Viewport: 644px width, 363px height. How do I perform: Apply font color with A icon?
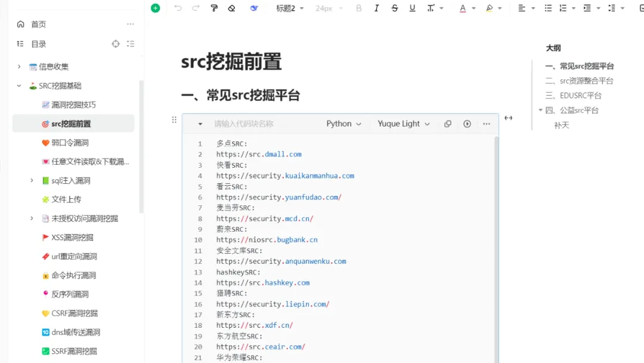463,8
